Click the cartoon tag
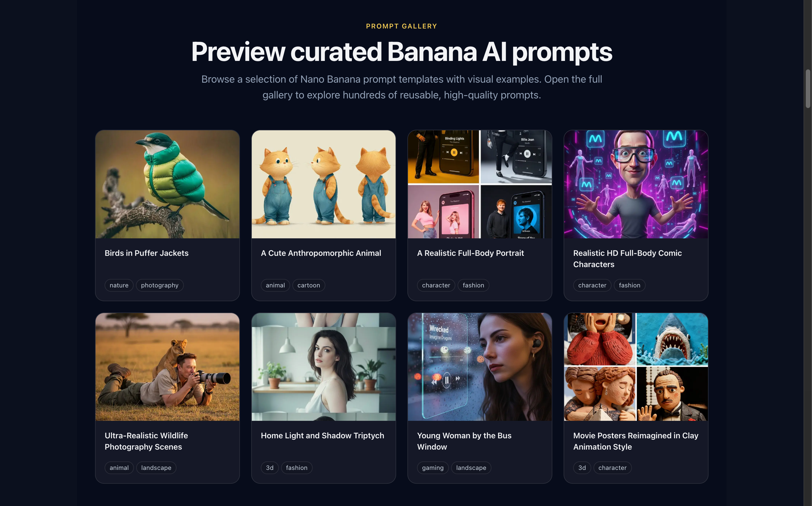This screenshot has width=812, height=506. point(309,285)
